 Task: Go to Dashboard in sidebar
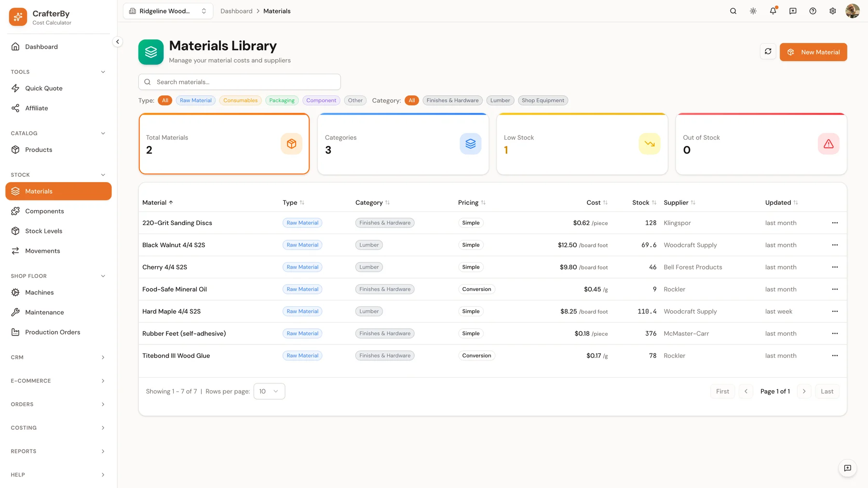58,47
